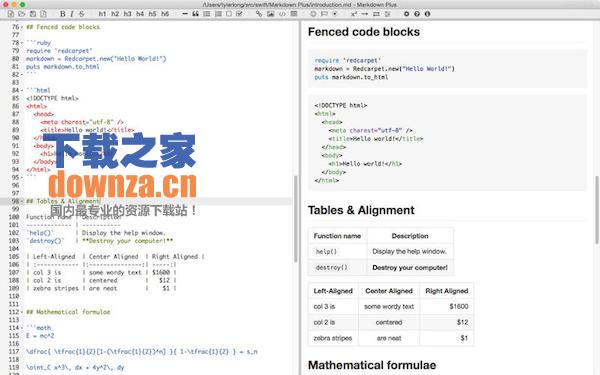The image size is (600, 375).
Task: Insert a blockquote with the quote icon
Action: pyautogui.click(x=196, y=14)
